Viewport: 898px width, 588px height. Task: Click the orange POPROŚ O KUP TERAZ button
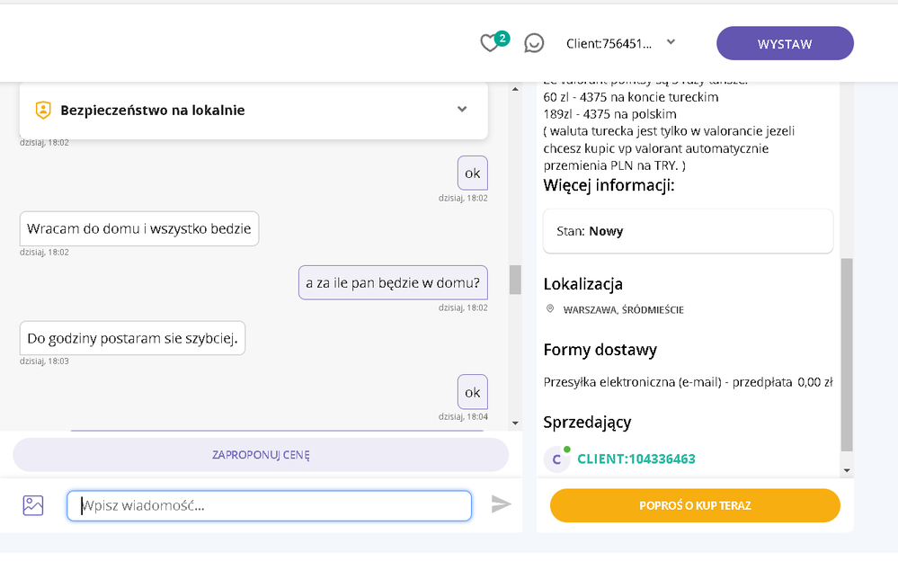695,505
